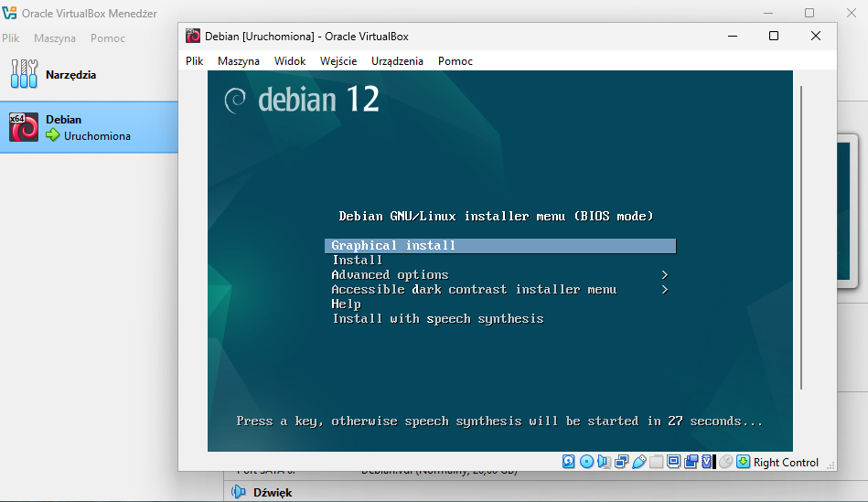The width and height of the screenshot is (868, 502).
Task: Select Debian machine in Manager list
Action: (89, 127)
